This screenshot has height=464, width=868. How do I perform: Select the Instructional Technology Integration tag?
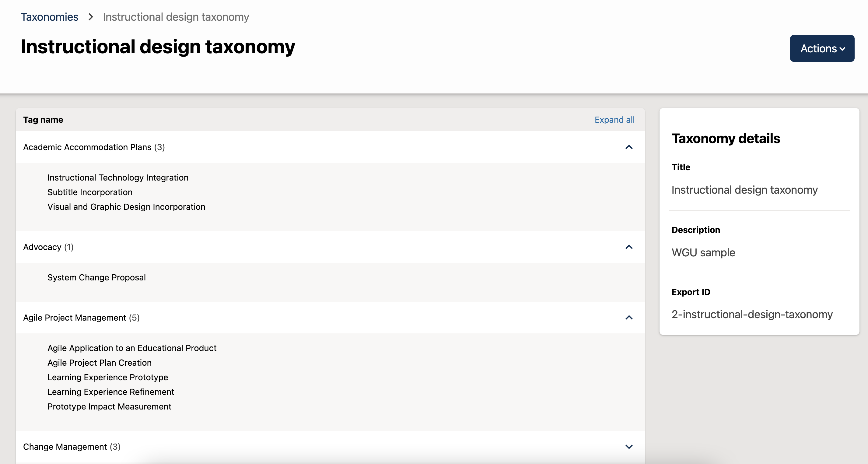point(118,177)
